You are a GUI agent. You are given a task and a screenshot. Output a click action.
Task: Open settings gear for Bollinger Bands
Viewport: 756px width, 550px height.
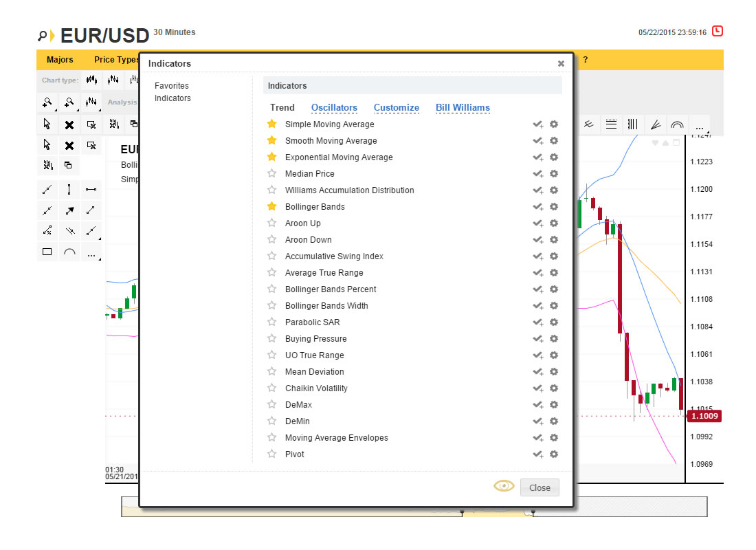(554, 207)
